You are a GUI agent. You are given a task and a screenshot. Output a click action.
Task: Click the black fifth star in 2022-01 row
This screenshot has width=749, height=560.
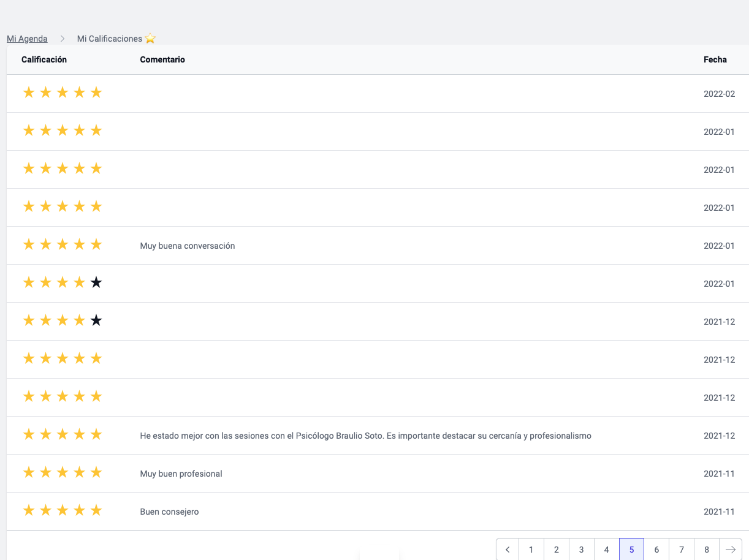tap(96, 282)
